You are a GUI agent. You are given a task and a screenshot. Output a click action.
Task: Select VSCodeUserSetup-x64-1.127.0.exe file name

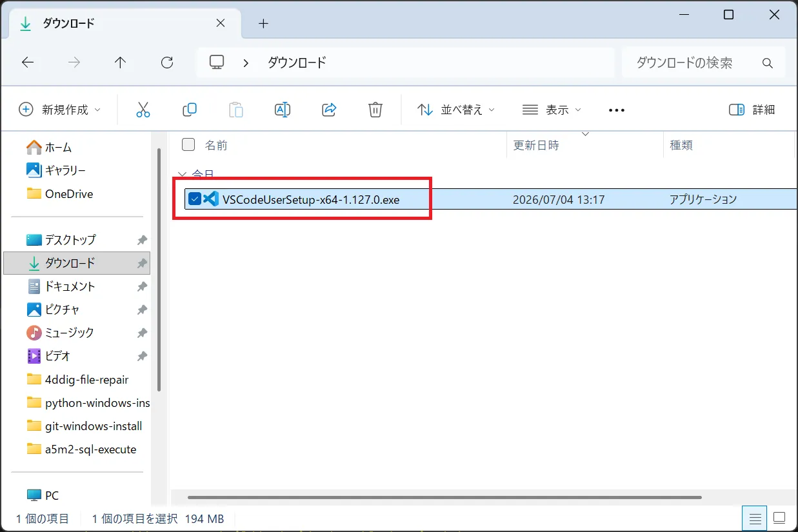(x=311, y=200)
